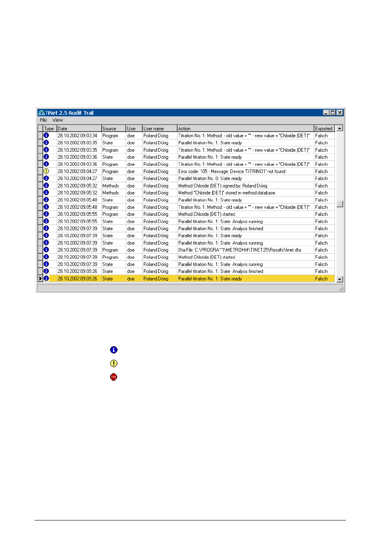Open the File menu
This screenshot has height=555, width=392.
[x=43, y=120]
